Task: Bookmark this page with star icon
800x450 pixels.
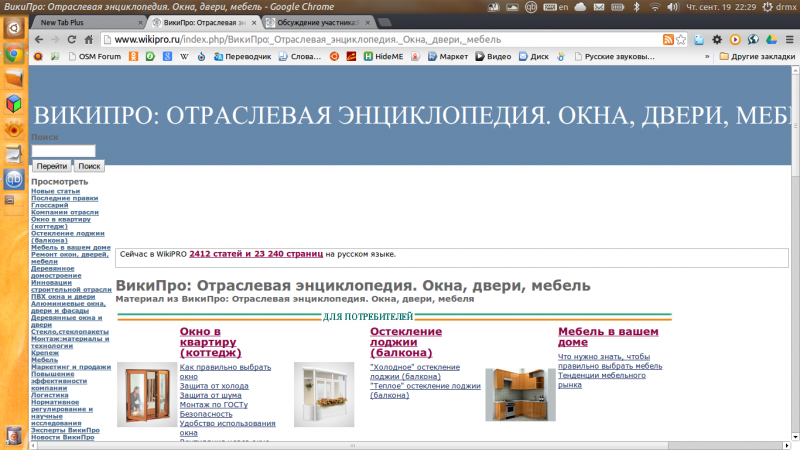Action: pos(681,40)
